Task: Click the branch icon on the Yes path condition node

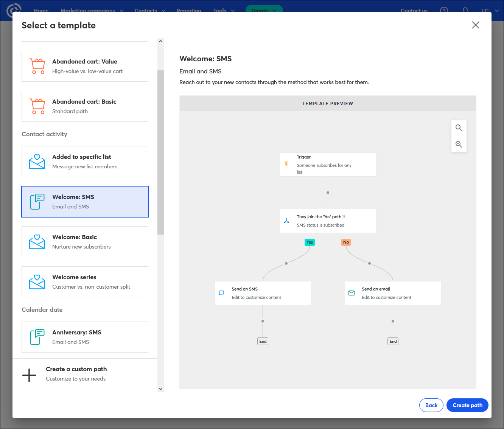Action: (287, 221)
